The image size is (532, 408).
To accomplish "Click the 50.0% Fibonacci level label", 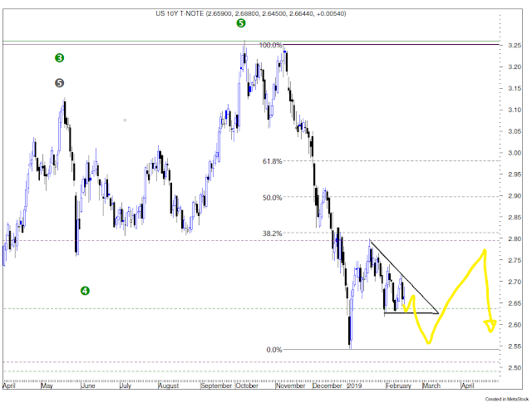I will coord(272,198).
